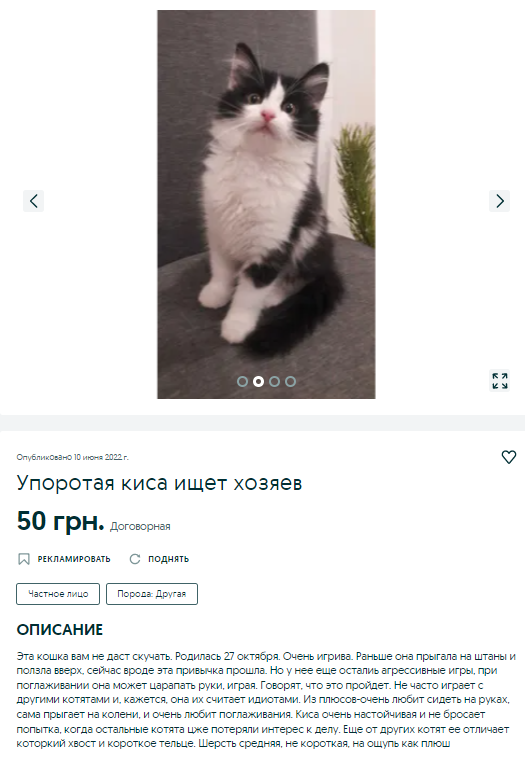Viewport: 525px width, 759px height.
Task: Open the photo in fullscreen view
Action: click(x=499, y=380)
